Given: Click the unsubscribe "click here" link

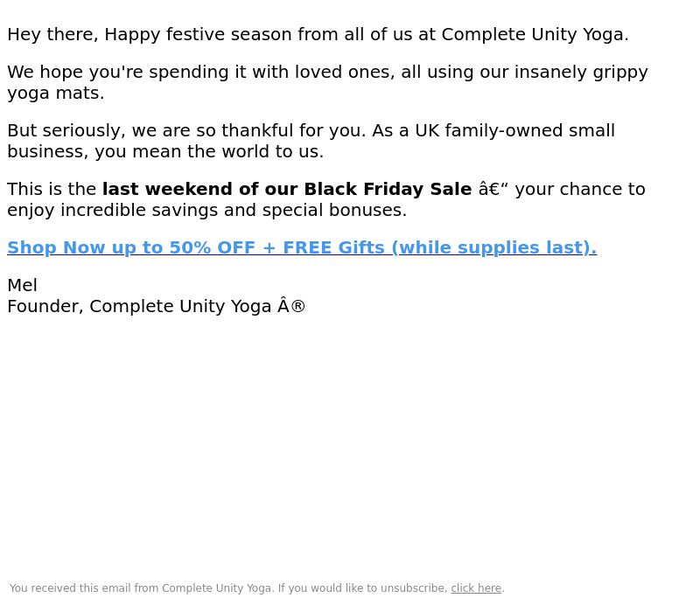Looking at the screenshot, I should (x=476, y=588).
